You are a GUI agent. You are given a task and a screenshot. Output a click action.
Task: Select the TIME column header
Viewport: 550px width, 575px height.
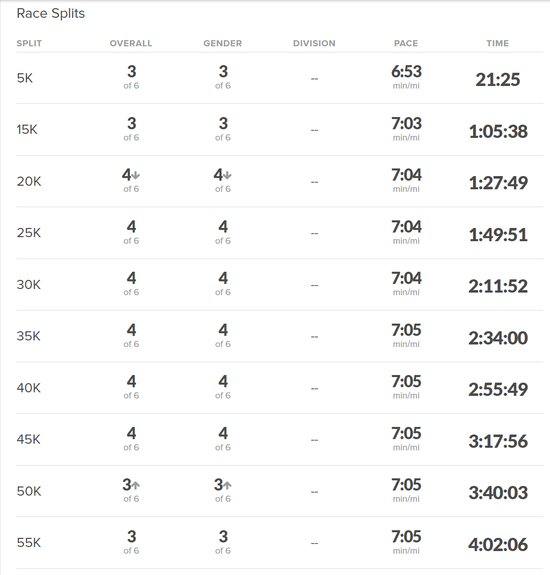pos(498,43)
